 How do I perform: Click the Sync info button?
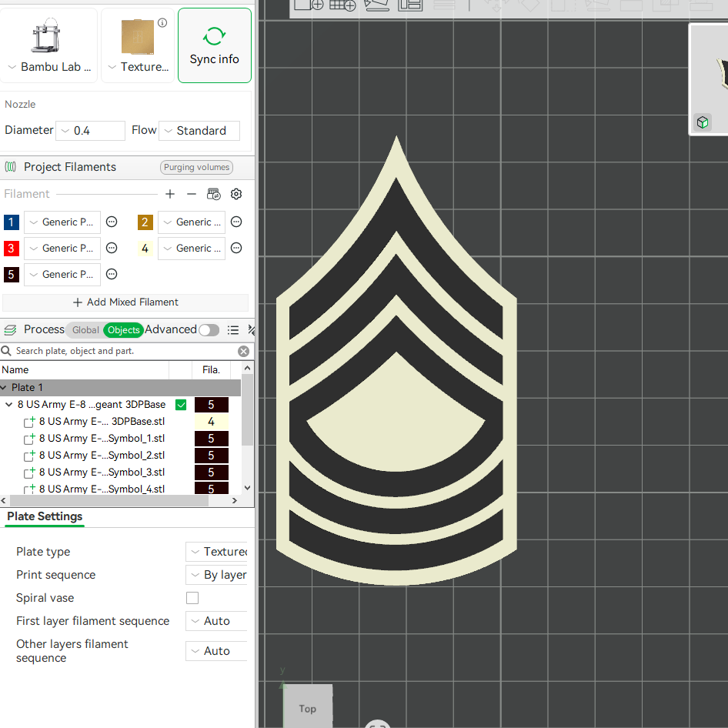[215, 45]
